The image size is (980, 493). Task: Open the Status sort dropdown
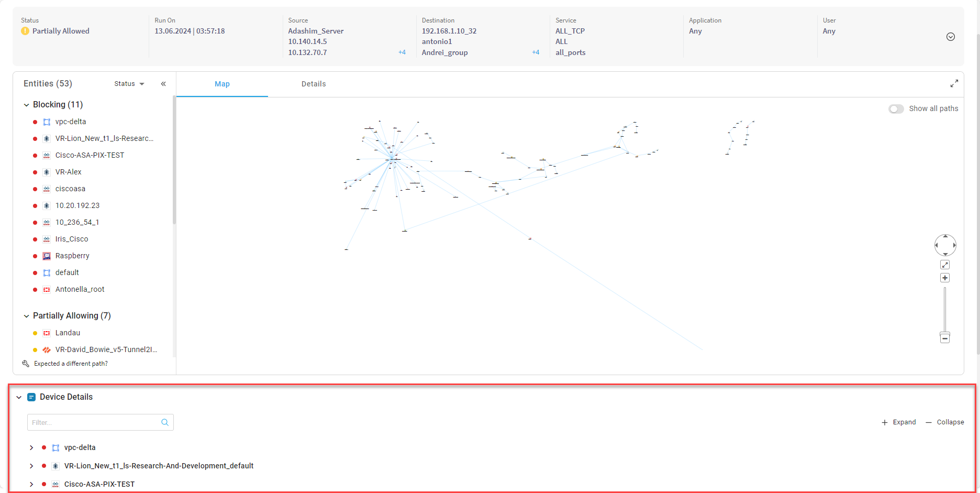(x=129, y=84)
